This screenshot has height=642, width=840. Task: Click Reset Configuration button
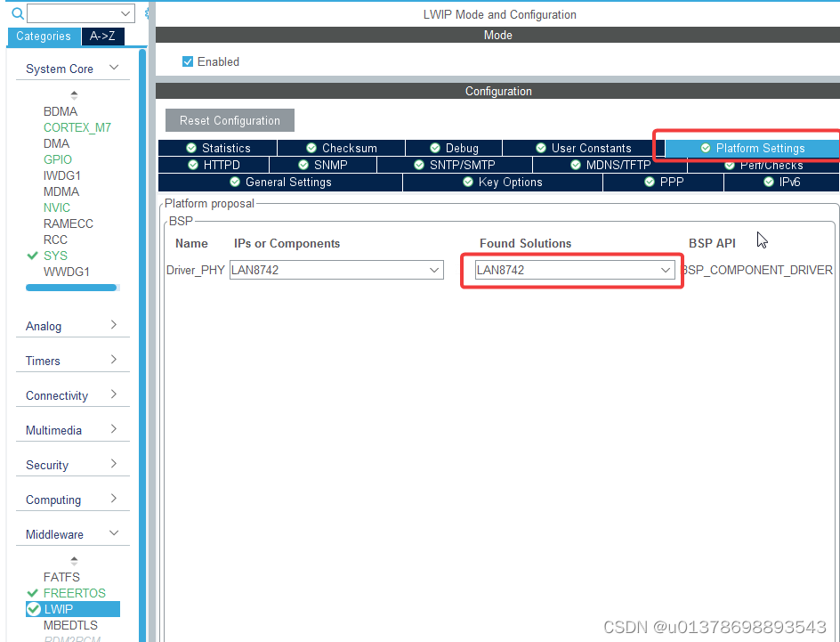tap(230, 120)
